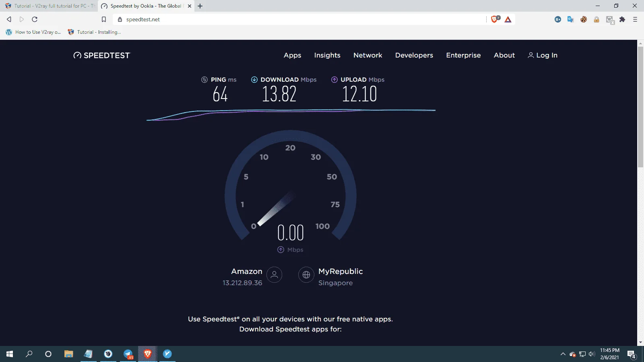644x362 pixels.
Task: Open a new browser tab
Action: (200, 6)
